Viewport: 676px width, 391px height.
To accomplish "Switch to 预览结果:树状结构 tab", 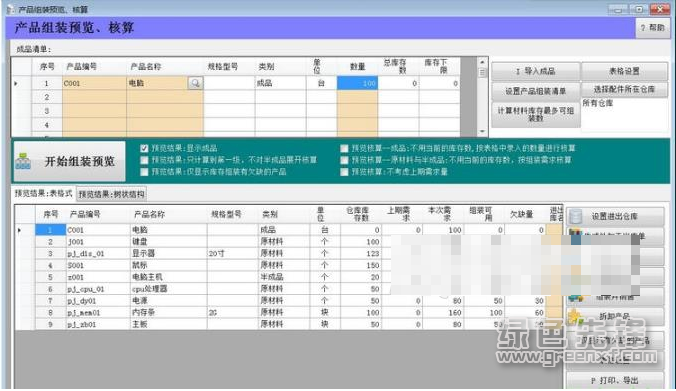I will (111, 194).
